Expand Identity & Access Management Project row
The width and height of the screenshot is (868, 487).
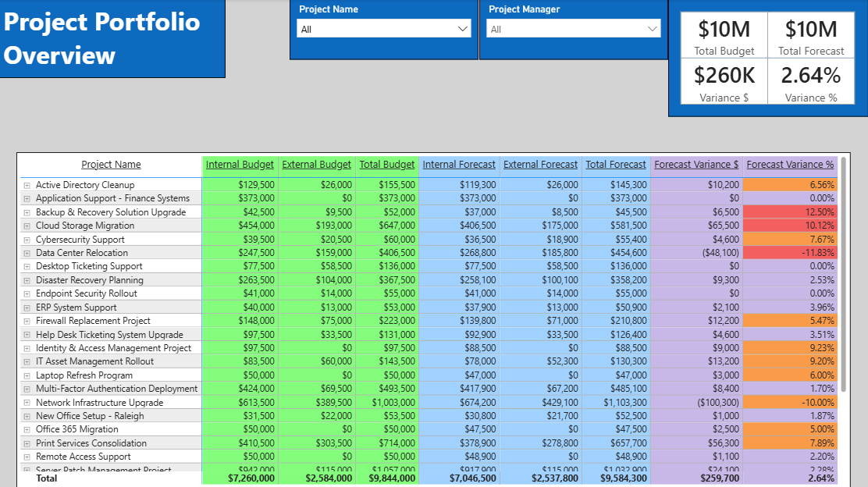(x=27, y=349)
